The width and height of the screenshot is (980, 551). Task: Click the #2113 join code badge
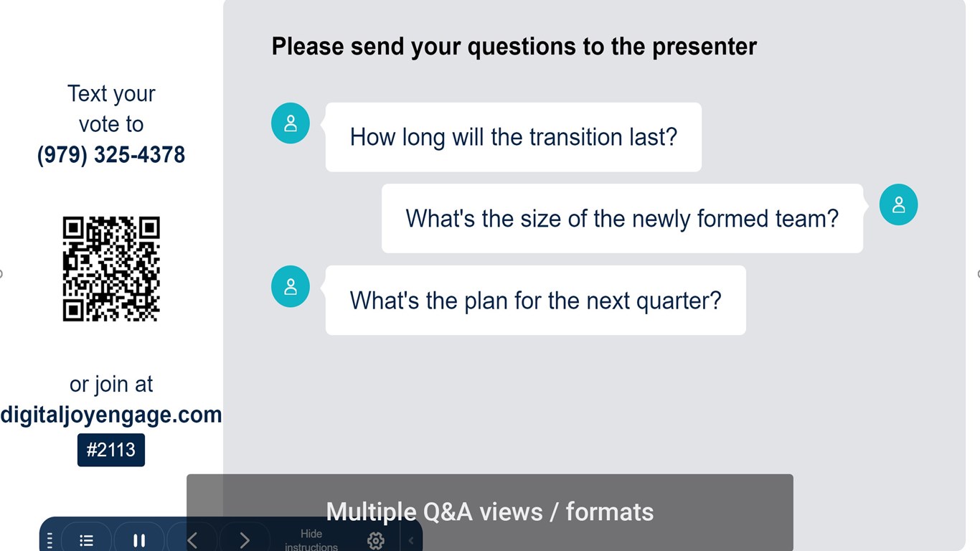111,450
